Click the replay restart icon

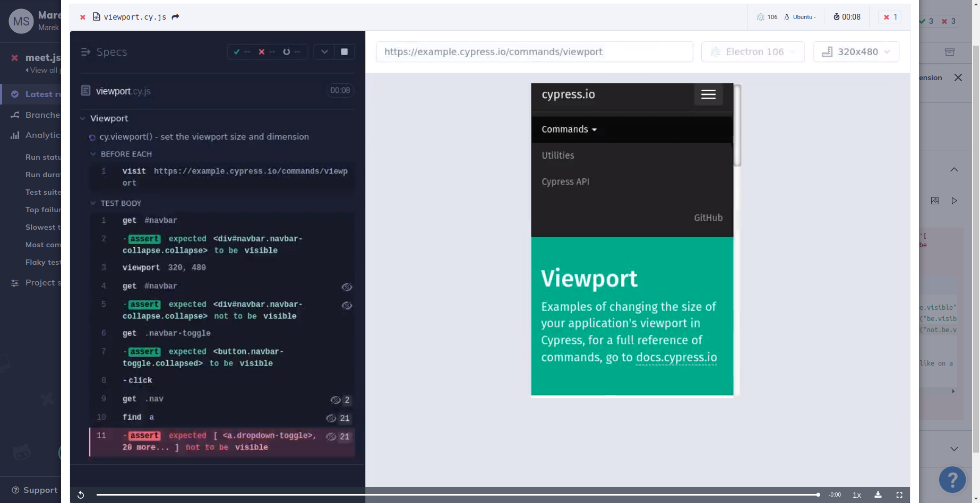pyautogui.click(x=81, y=495)
